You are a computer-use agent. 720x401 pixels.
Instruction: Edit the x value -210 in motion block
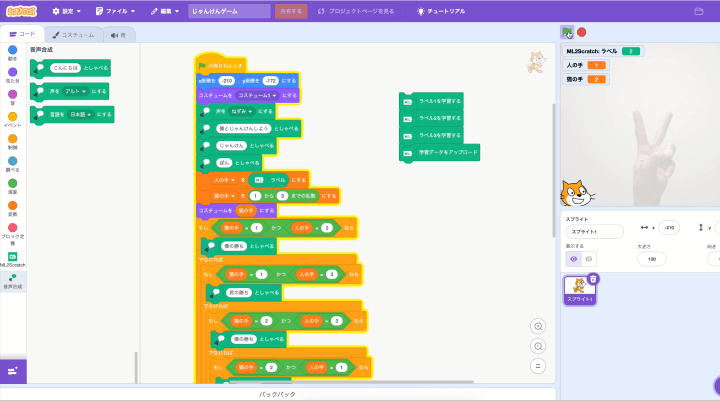pos(226,81)
